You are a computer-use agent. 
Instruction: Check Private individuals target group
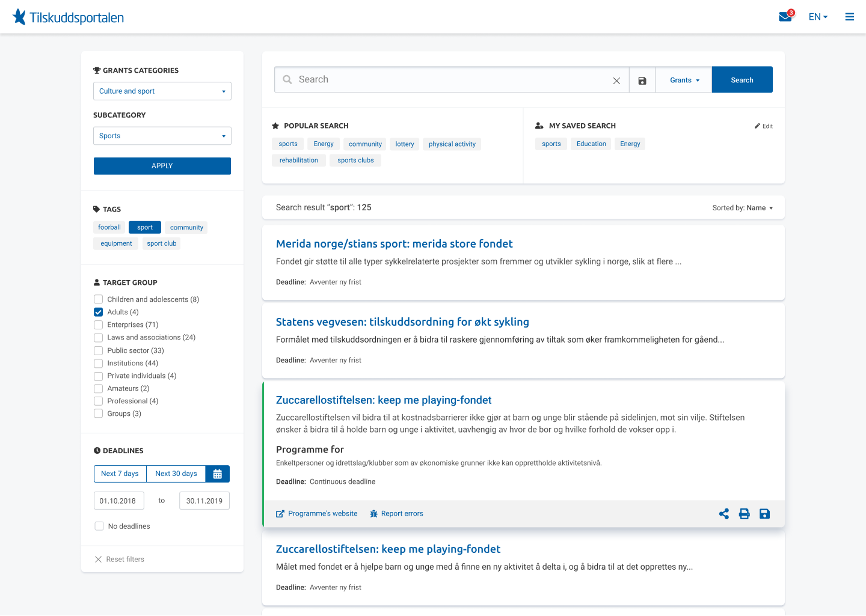pos(99,376)
